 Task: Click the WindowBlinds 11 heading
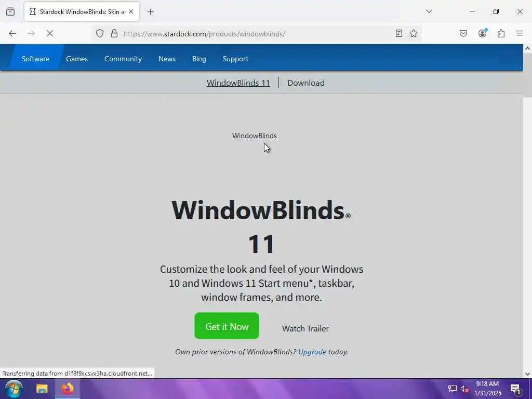(261, 227)
